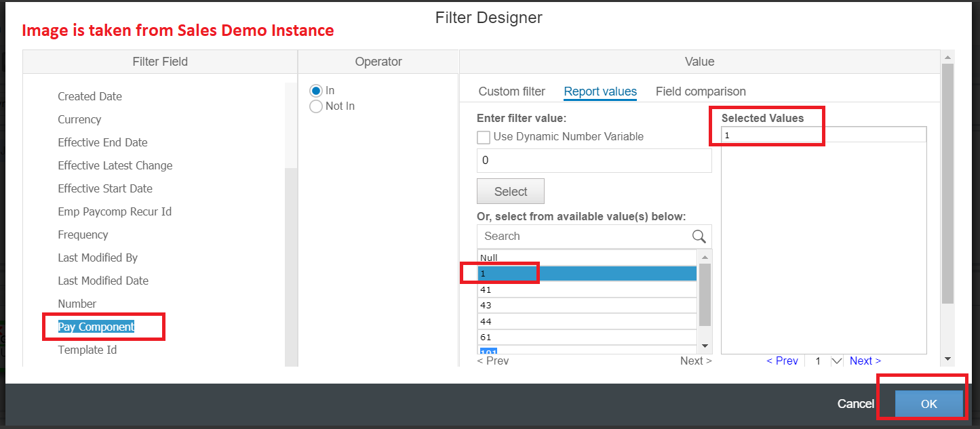Go to Prev page of available values
The image size is (980, 429).
(x=493, y=361)
